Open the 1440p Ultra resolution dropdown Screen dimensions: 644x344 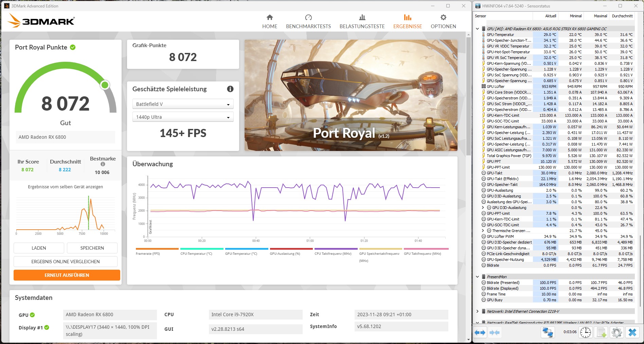pos(183,117)
